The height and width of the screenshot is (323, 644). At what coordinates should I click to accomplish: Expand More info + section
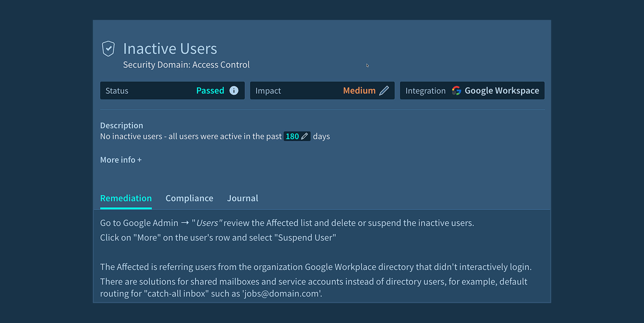click(x=121, y=160)
